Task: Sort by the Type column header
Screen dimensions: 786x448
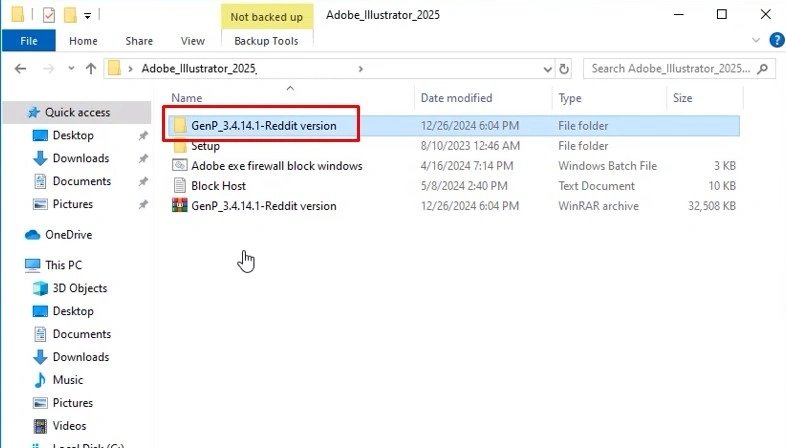Action: click(570, 98)
